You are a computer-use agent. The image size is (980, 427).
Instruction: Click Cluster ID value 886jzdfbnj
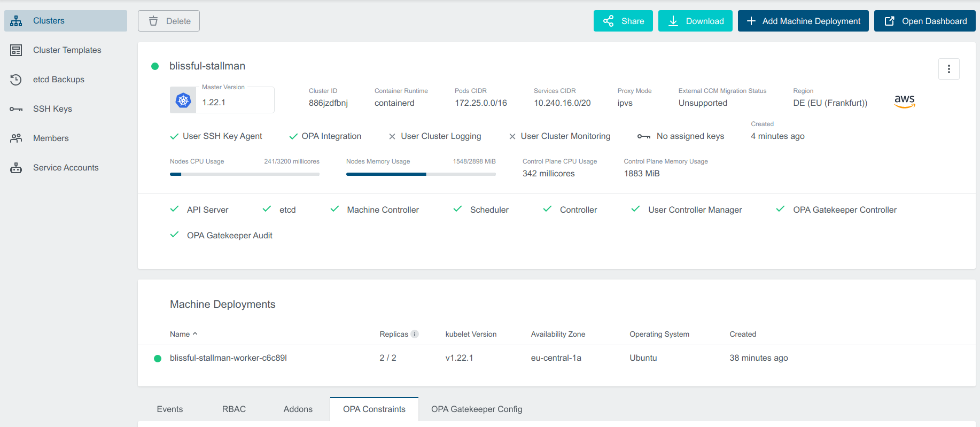pos(328,103)
